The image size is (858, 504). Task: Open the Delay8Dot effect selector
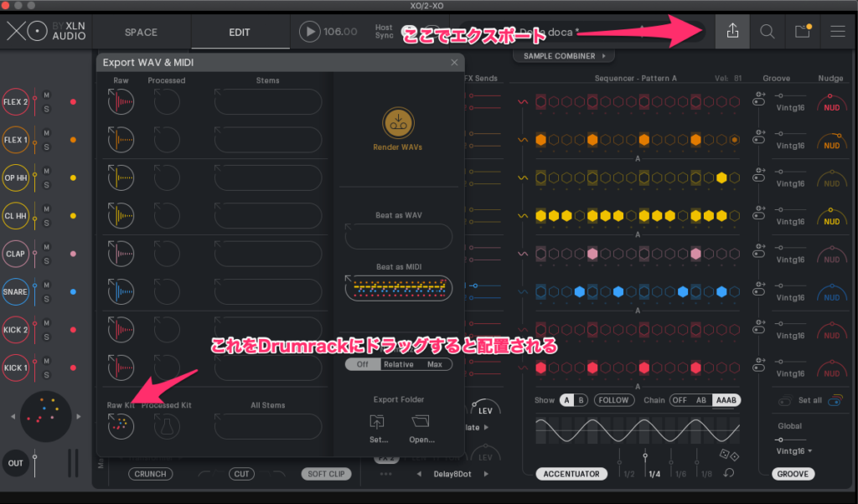point(453,475)
